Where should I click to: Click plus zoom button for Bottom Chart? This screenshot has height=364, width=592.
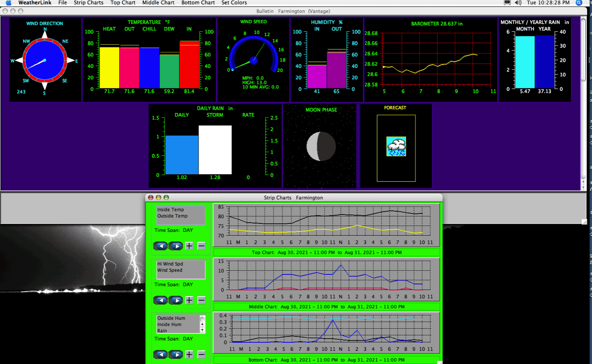click(x=189, y=354)
